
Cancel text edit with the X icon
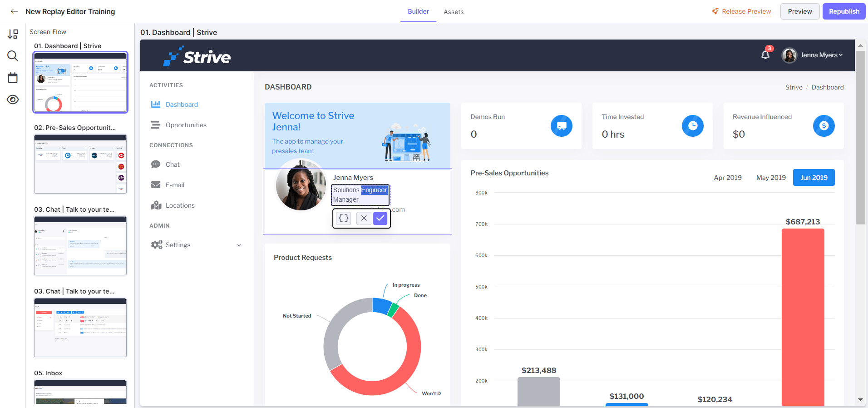click(364, 218)
